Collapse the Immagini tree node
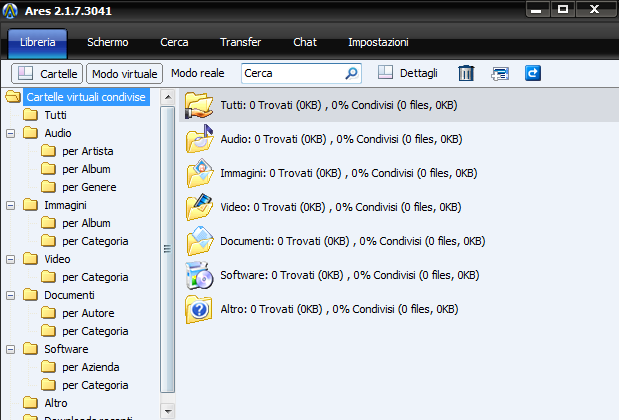 (x=11, y=205)
